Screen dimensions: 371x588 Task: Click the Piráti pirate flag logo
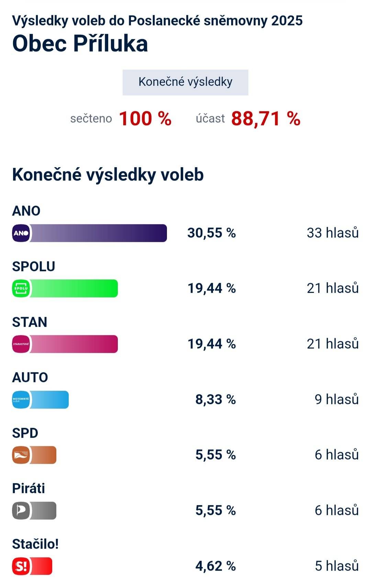21,511
